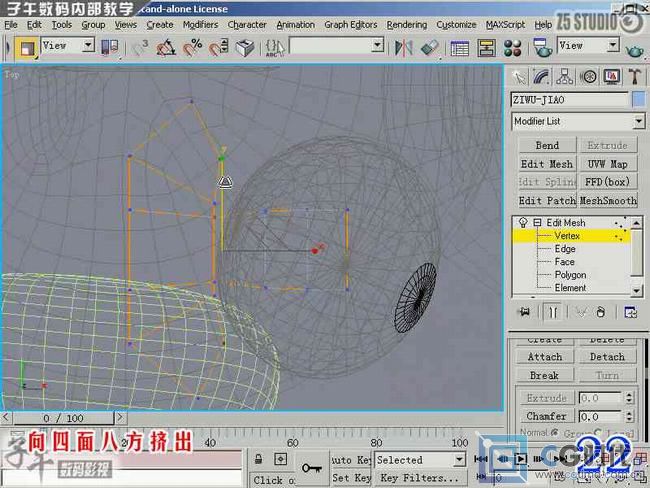Switch to the Display panel tab
The height and width of the screenshot is (488, 650).
[x=612, y=77]
